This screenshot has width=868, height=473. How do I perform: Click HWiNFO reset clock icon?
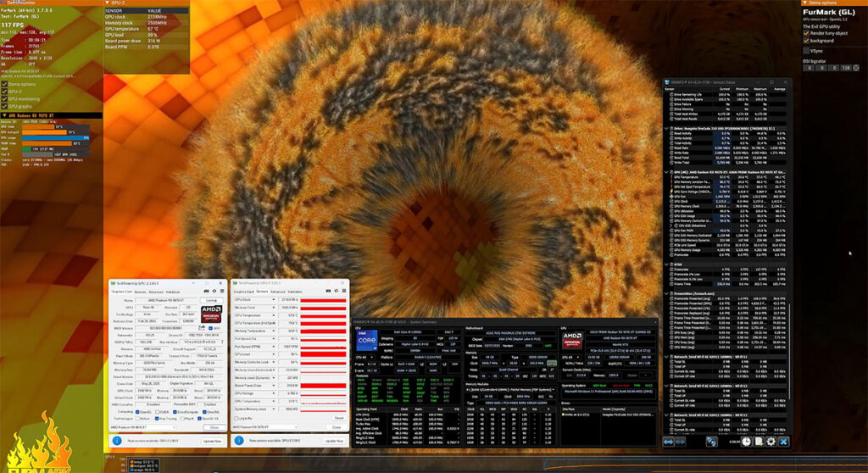746,442
